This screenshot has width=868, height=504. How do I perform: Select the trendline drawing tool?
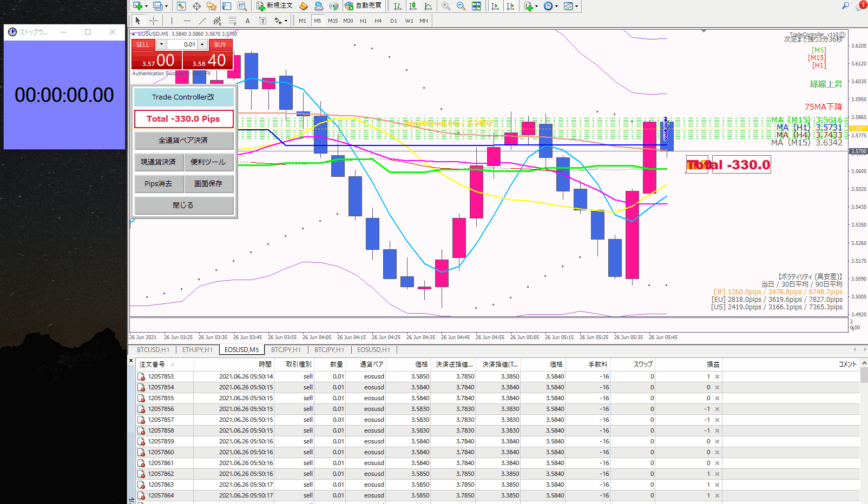coord(202,21)
